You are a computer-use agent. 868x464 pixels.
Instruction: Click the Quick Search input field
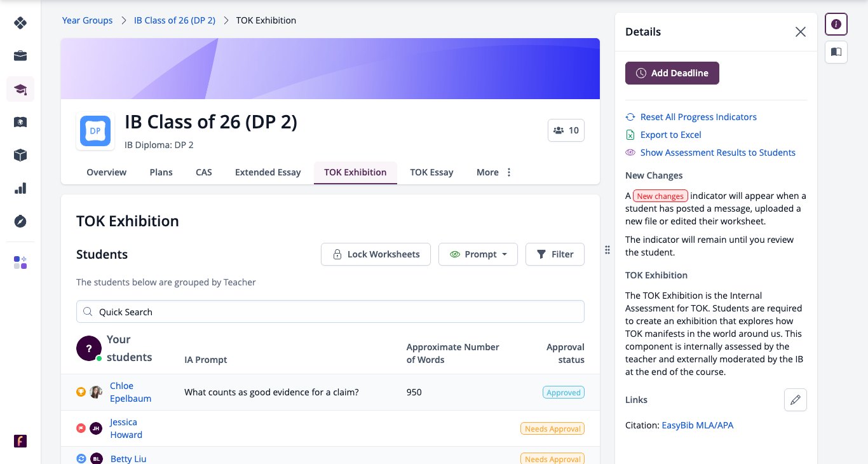point(330,311)
